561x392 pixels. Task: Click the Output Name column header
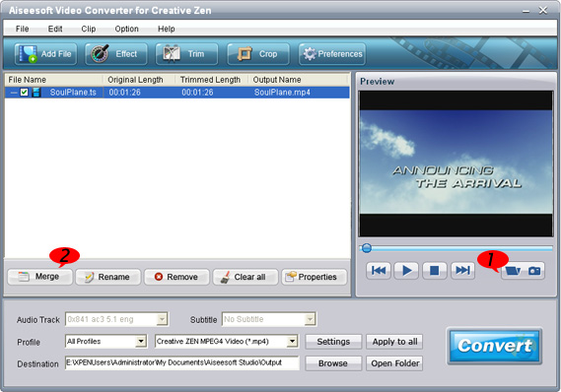click(299, 80)
